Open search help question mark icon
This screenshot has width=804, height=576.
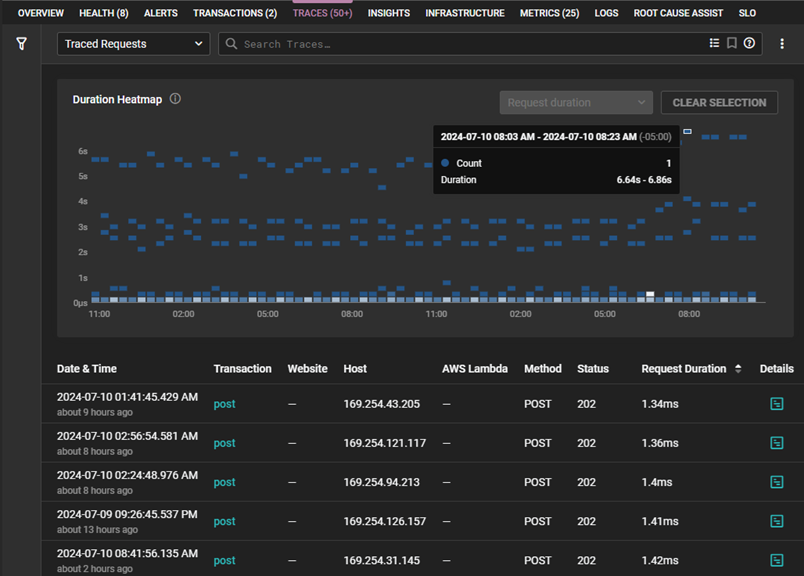[x=749, y=44]
